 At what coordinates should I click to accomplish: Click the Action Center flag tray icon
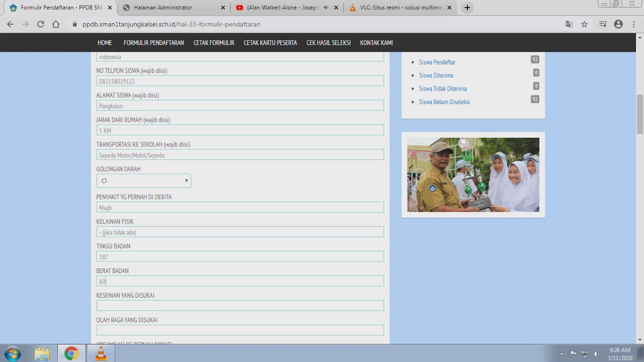(574, 354)
